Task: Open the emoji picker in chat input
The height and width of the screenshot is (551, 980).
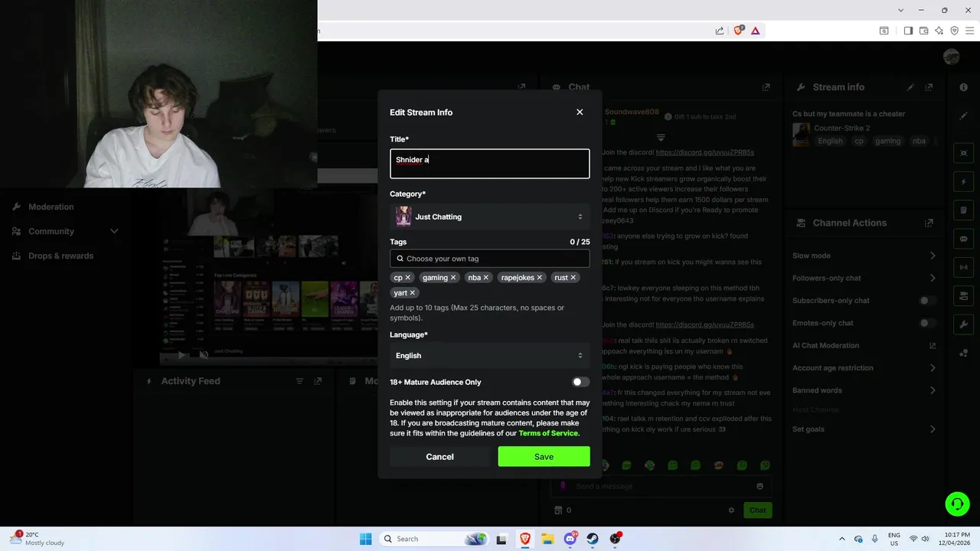Action: (759, 486)
